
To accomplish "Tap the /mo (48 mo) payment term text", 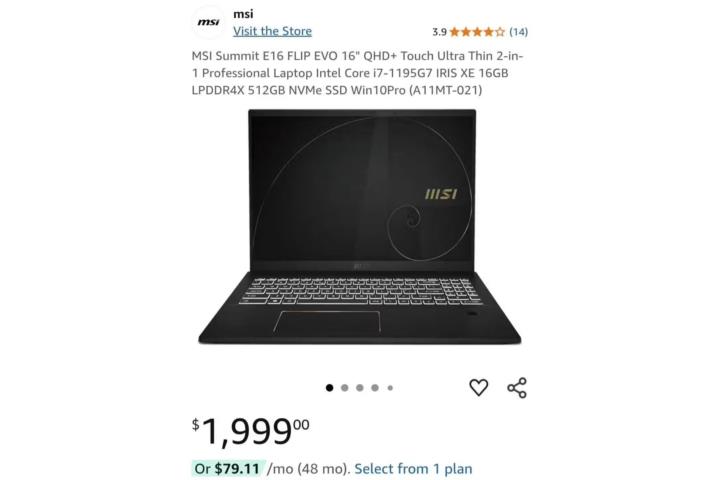I will pyautogui.click(x=309, y=469).
